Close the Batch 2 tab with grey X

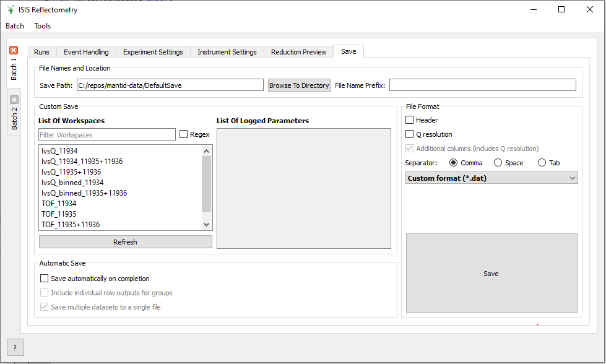pyautogui.click(x=14, y=99)
